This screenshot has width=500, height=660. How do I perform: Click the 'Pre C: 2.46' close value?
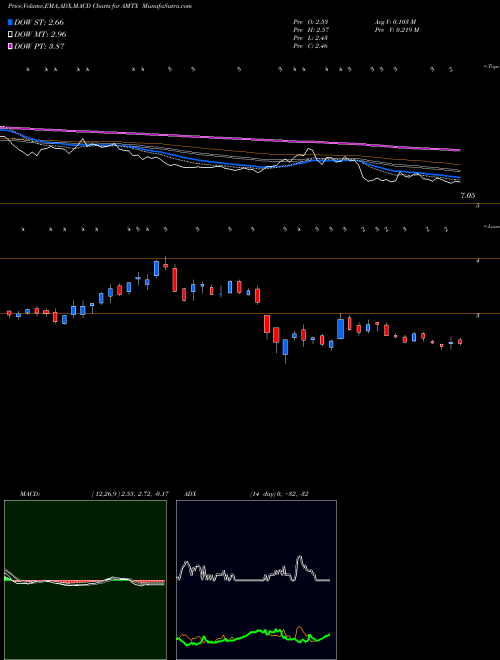coord(311,45)
